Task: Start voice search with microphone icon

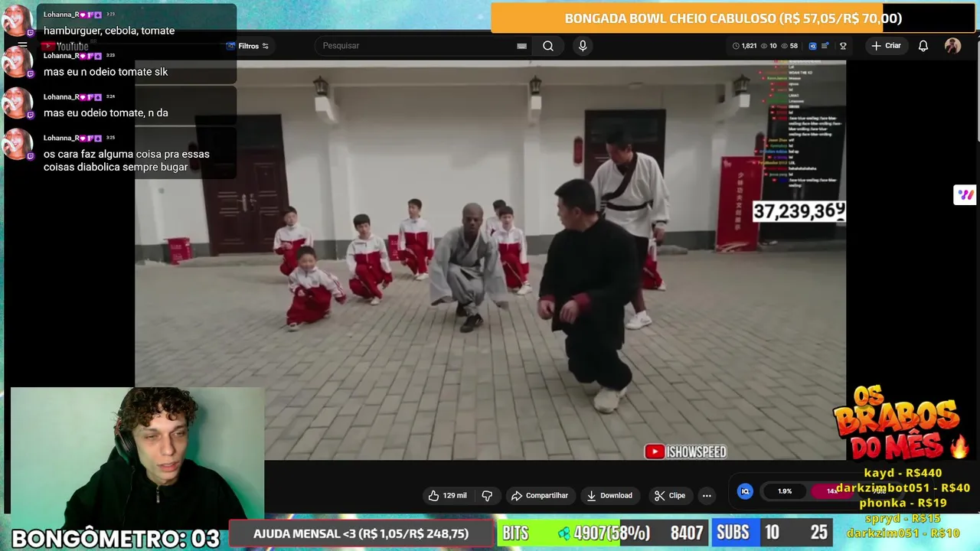Action: (583, 46)
